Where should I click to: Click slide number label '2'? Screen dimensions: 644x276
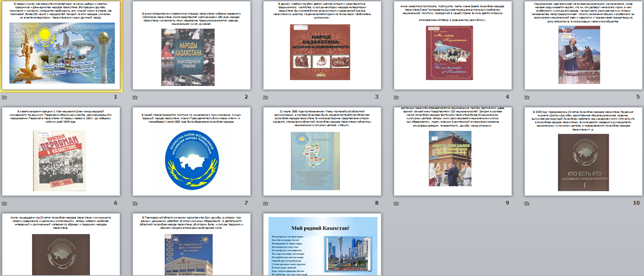(x=246, y=97)
